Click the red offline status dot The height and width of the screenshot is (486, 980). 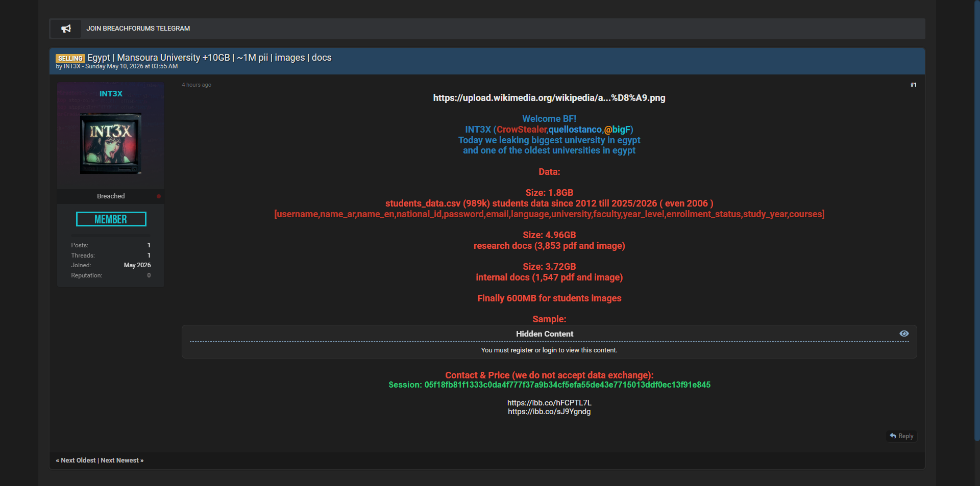(x=159, y=196)
